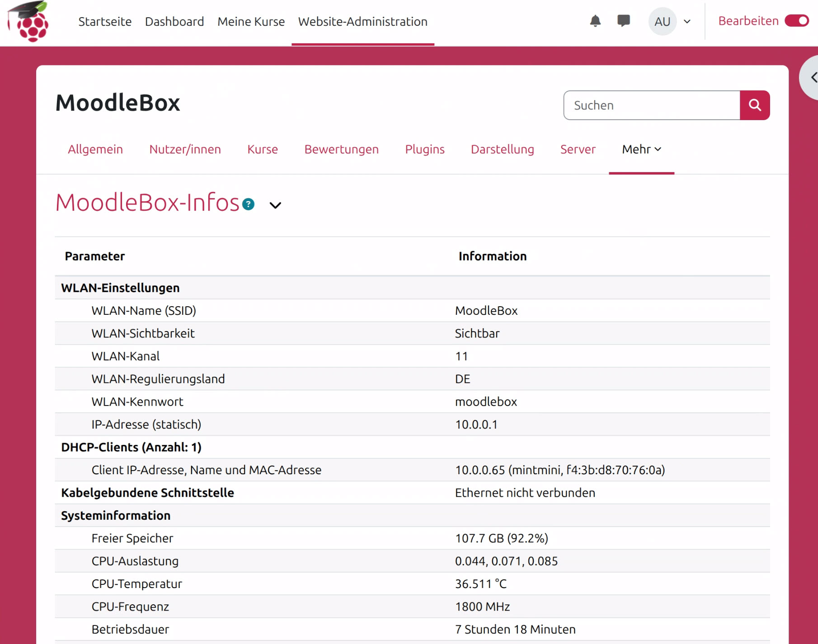Click the password value moodlebox
818x644 pixels.
pos(486,401)
